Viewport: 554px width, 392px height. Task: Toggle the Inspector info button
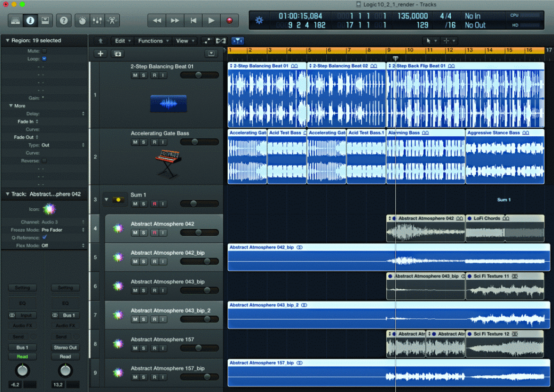tap(30, 20)
